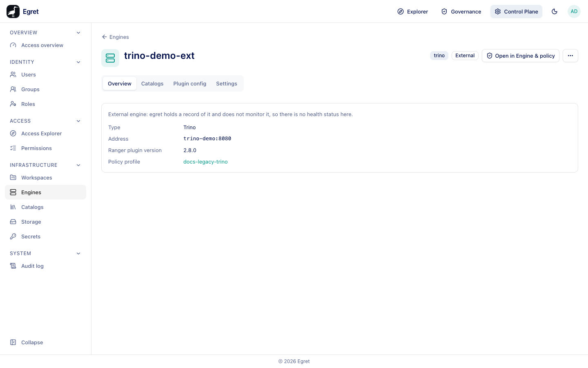Select the Overview tab
Viewport: 588px width, 368px height.
point(120,83)
